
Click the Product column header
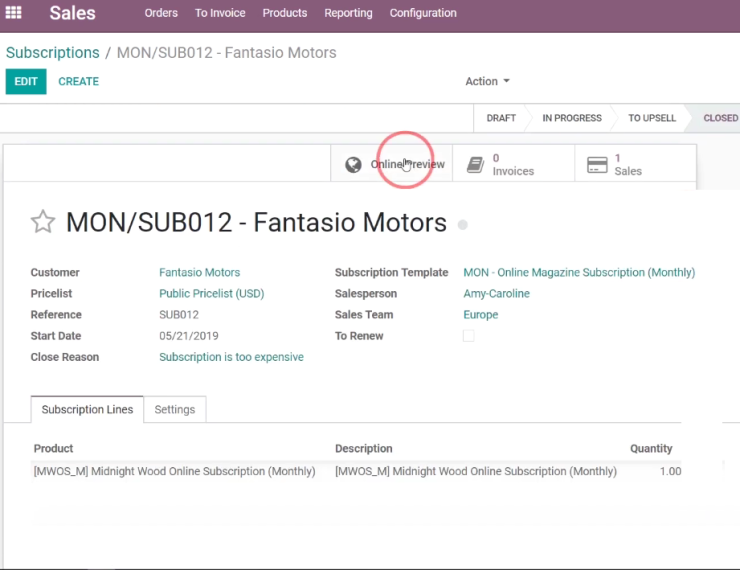[53, 448]
